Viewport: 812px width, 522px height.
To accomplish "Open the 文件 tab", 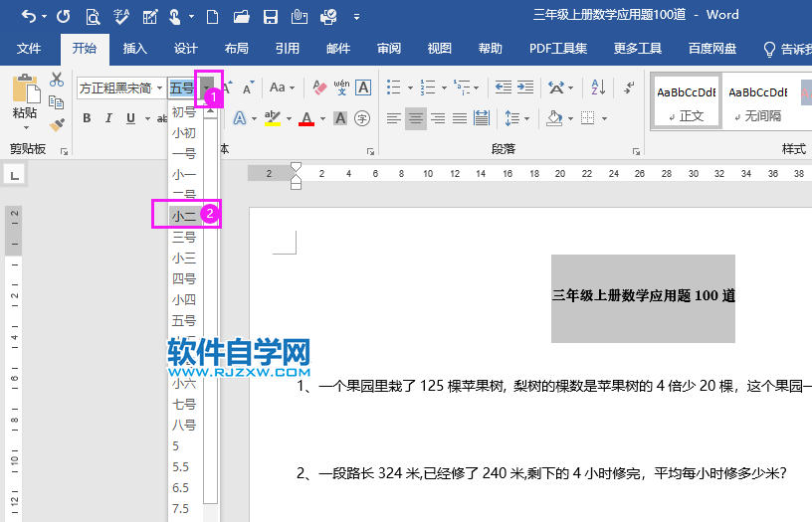I will click(x=29, y=49).
